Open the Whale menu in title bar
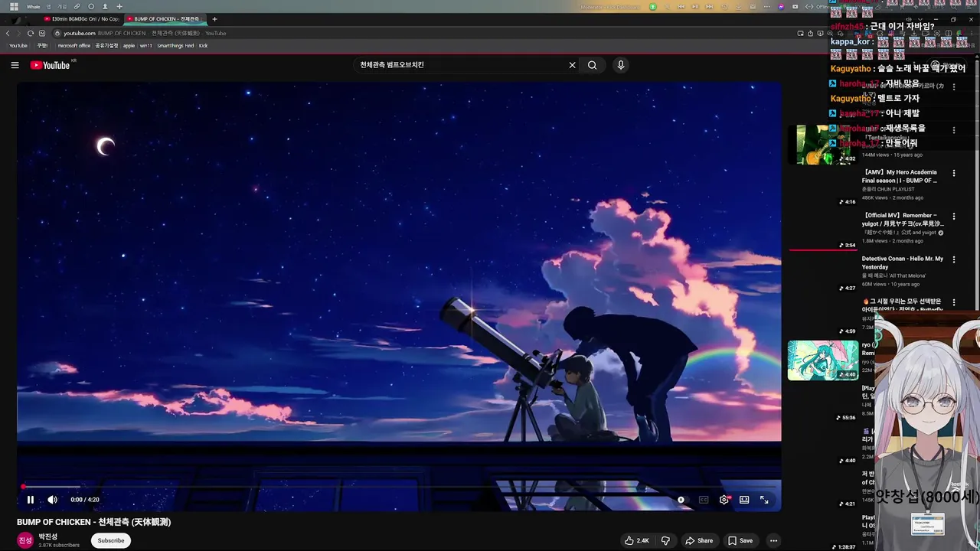The image size is (980, 551). click(33, 6)
